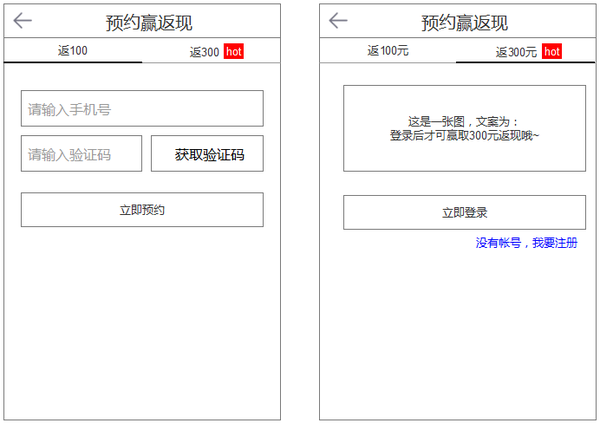Switch to the 返300 tab
This screenshot has width=600, height=423.
pos(204,52)
